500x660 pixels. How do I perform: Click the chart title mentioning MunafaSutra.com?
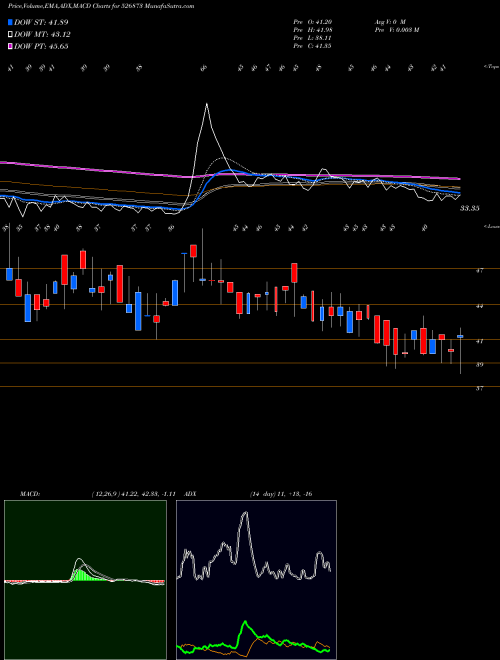point(101,7)
